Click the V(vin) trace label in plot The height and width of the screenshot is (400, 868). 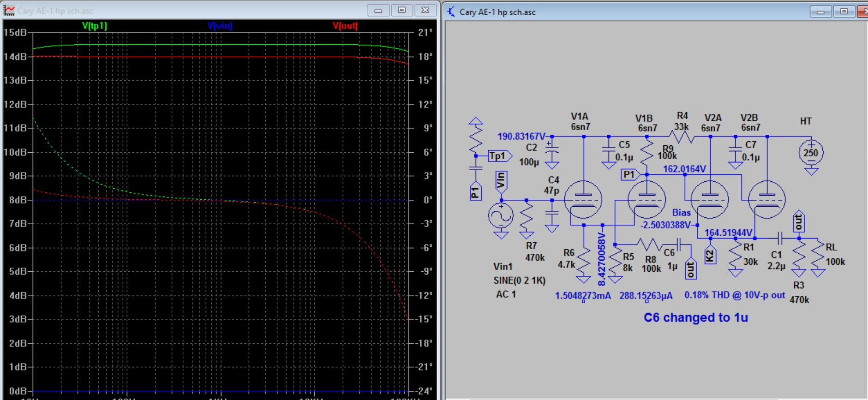pos(220,26)
